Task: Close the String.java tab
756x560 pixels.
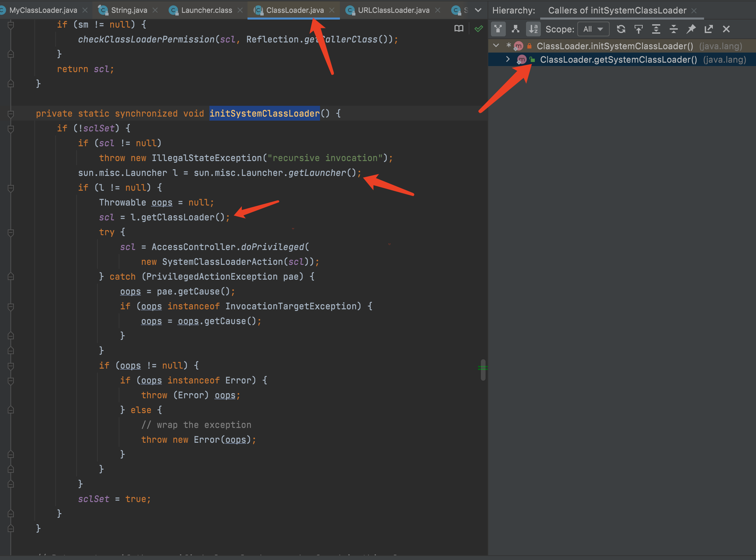Action: click(155, 10)
